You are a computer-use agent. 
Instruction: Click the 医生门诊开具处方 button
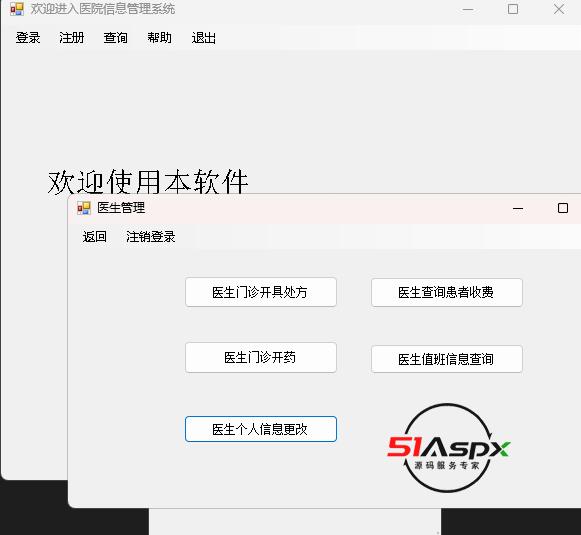point(261,292)
